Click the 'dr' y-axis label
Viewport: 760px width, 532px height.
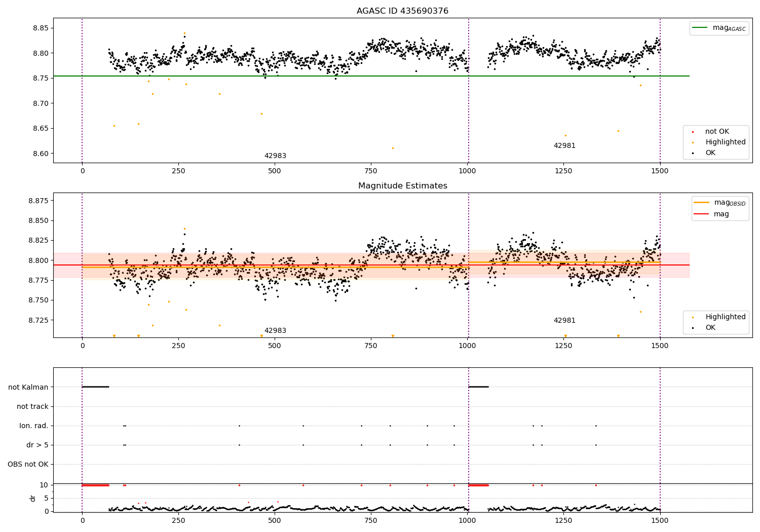coord(33,498)
